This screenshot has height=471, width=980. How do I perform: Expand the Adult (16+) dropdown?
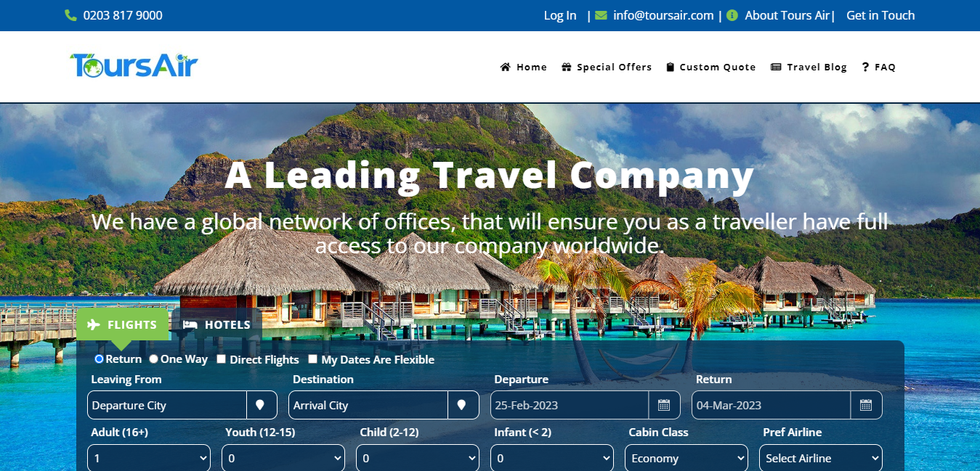pos(149,458)
